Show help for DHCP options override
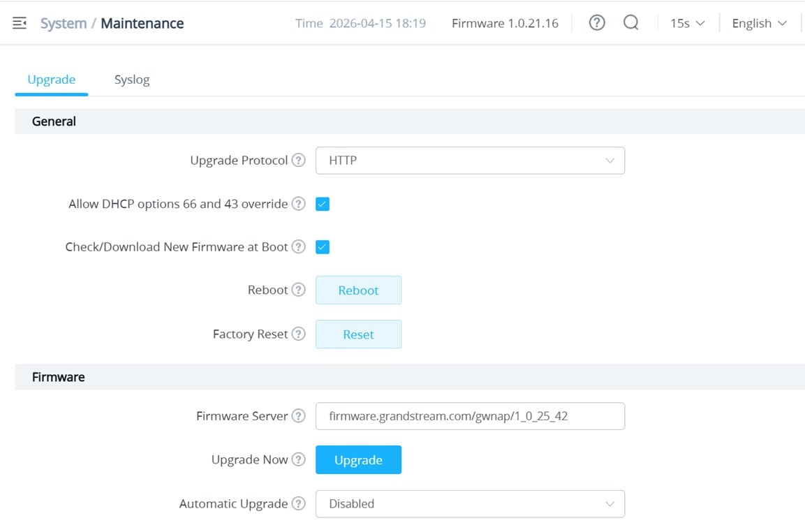The width and height of the screenshot is (805, 532). [299, 204]
